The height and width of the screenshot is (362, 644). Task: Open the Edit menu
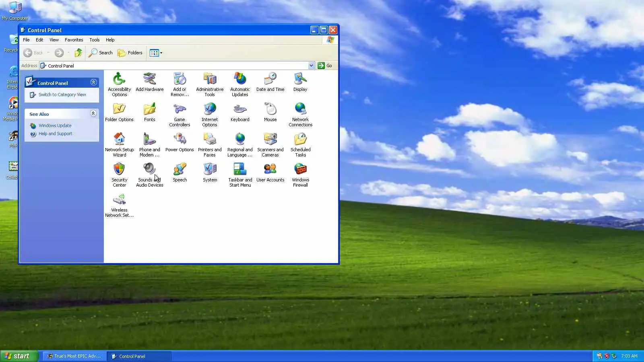point(39,40)
